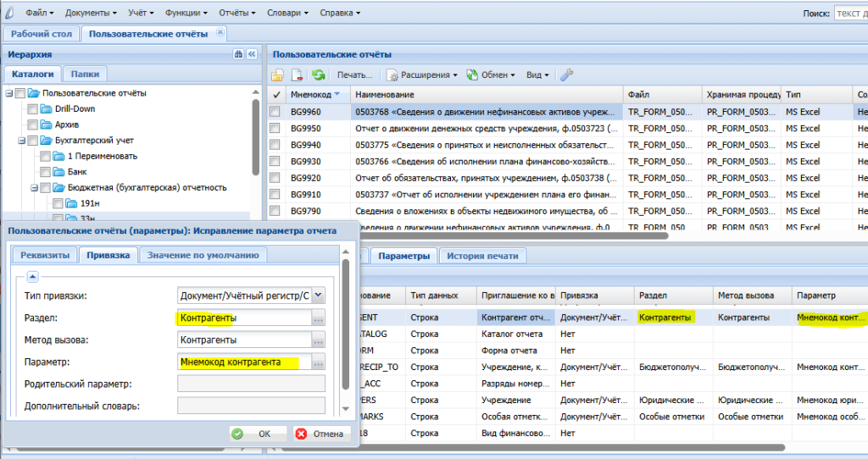This screenshot has width=868, height=459.
Task: Open the Тип привязки dropdown arrow
Action: coord(319,296)
